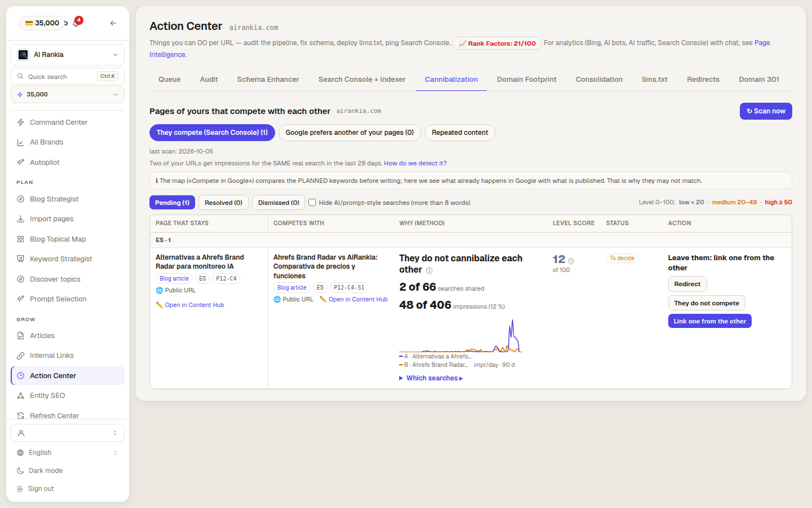This screenshot has height=508, width=812.
Task: Click the Redirect action button
Action: pos(687,284)
